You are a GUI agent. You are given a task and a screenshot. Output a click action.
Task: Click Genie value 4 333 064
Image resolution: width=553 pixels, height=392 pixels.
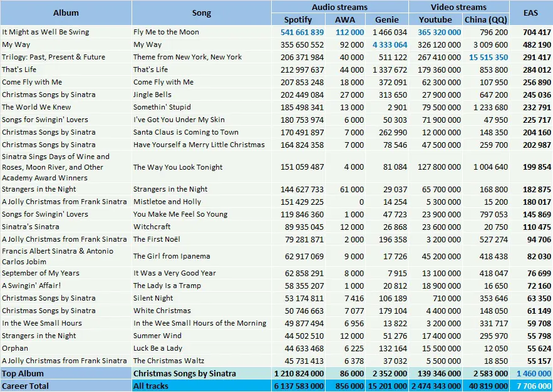[390, 44]
